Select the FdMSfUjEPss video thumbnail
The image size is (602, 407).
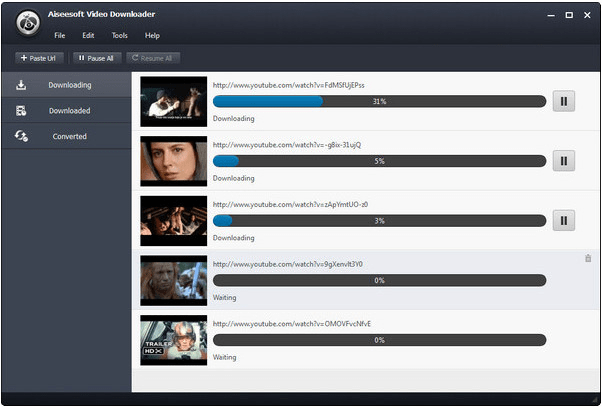click(x=174, y=101)
